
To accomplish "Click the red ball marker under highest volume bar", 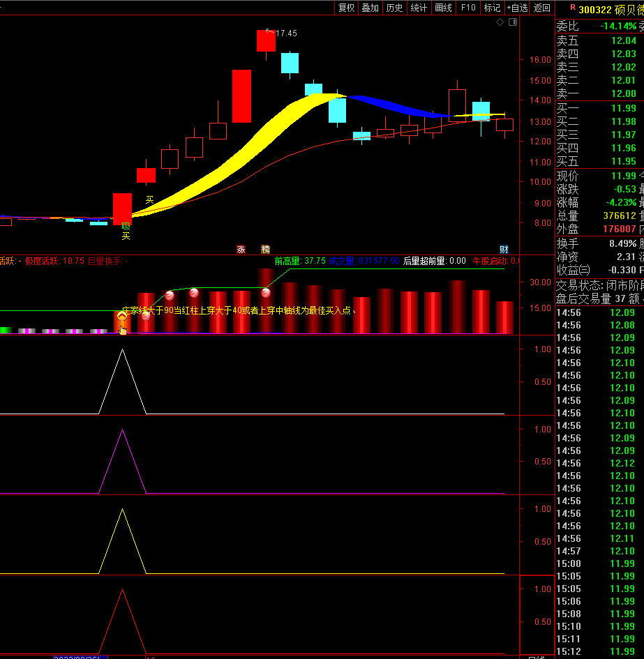I will [x=266, y=293].
